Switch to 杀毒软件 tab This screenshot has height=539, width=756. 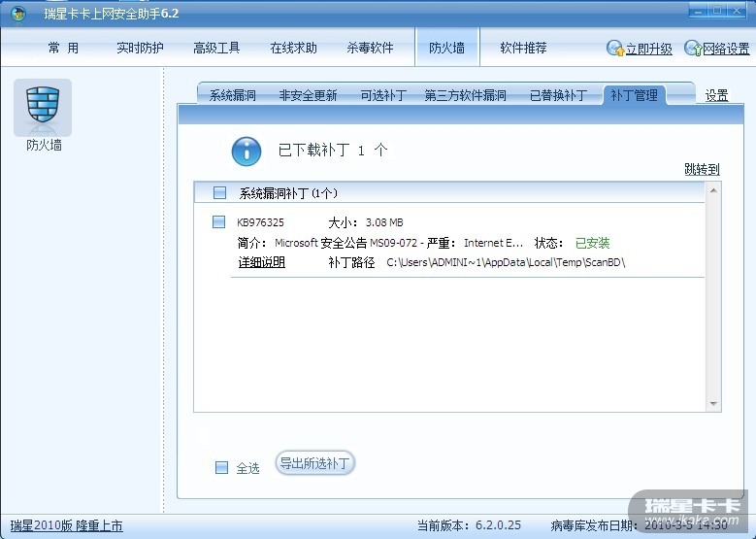click(x=370, y=48)
